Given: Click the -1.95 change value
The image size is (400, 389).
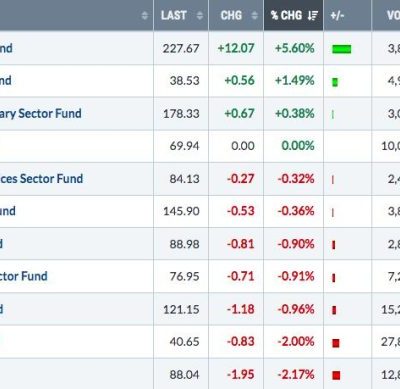Looking at the screenshot, I should point(240,375).
